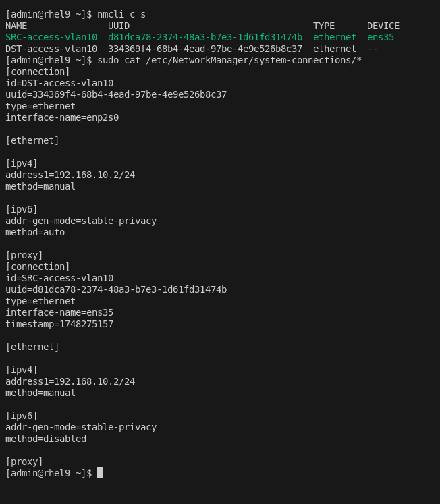The width and height of the screenshot is (440, 504).
Task: Click the interface-name=ens35 line
Action: (x=59, y=312)
